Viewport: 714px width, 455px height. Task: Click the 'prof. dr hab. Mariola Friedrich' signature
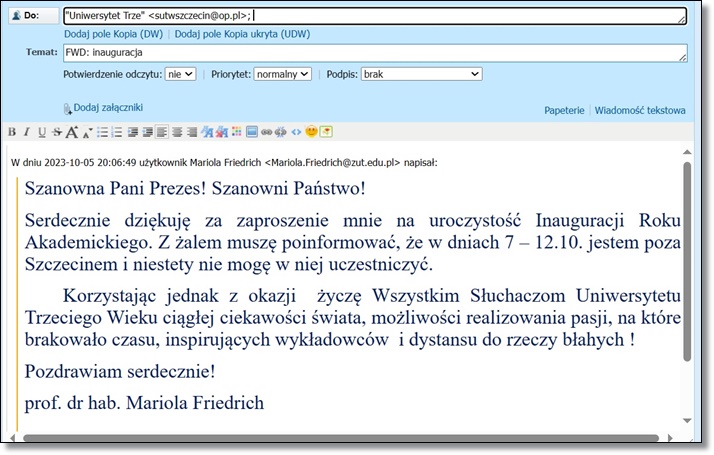(144, 403)
